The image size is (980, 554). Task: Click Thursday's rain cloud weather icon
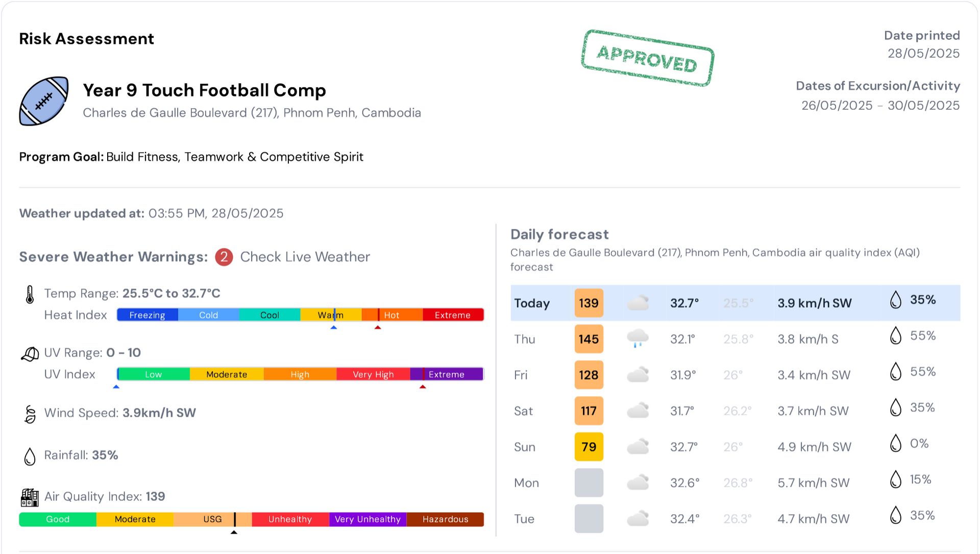(638, 339)
